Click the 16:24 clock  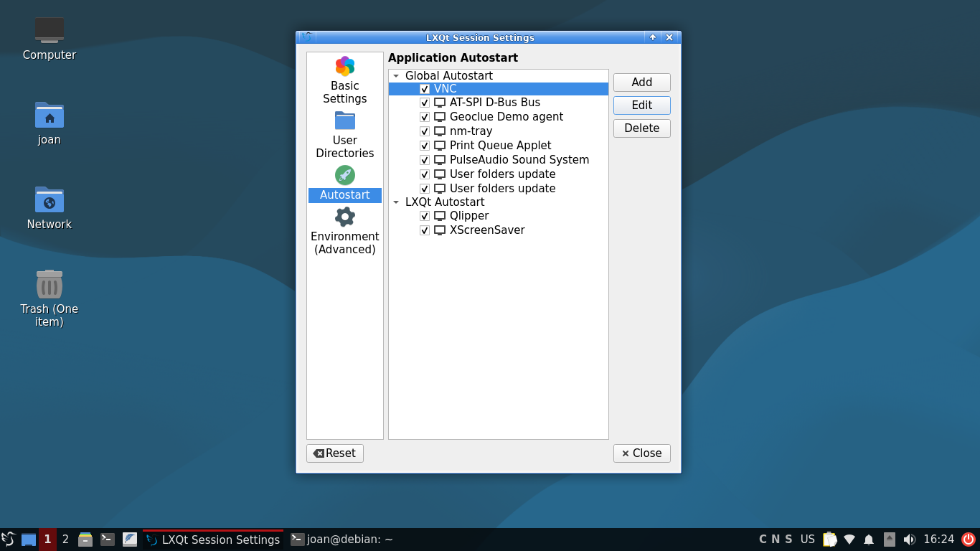click(x=938, y=539)
